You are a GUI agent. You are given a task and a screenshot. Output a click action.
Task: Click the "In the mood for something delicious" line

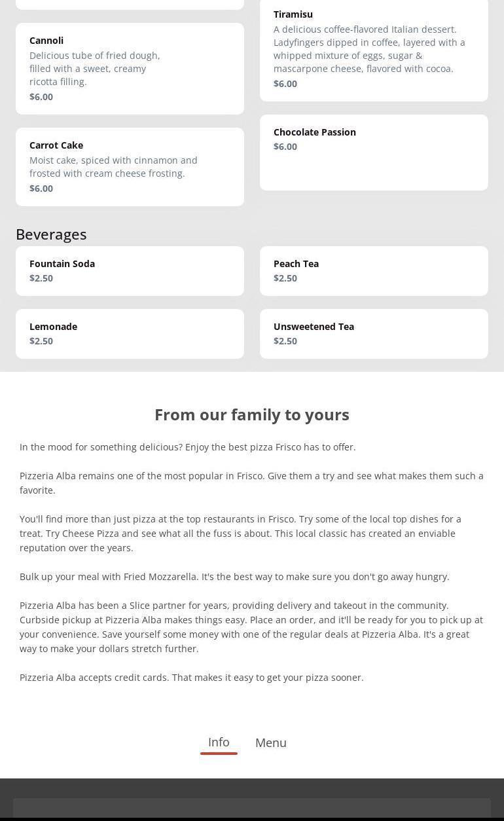(x=188, y=447)
